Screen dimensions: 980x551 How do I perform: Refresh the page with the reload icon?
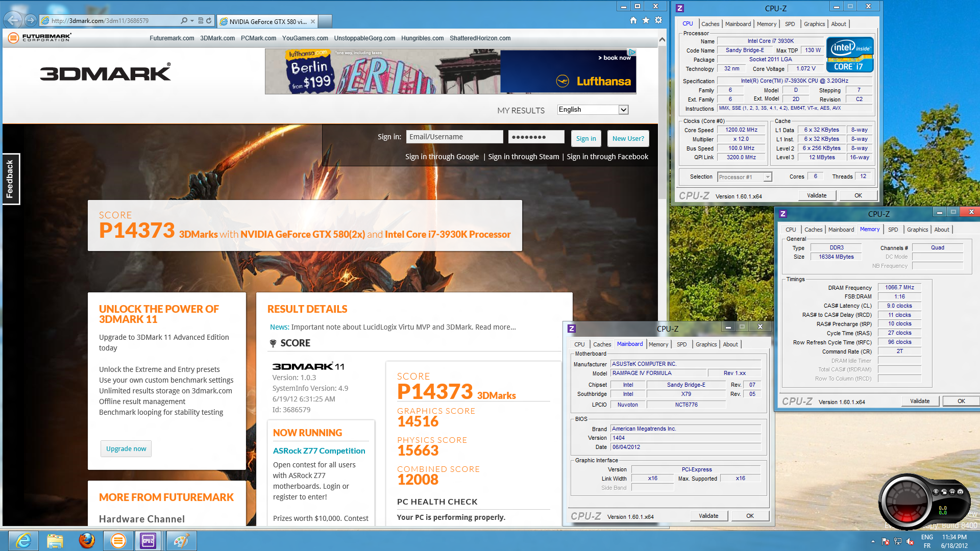coord(209,21)
